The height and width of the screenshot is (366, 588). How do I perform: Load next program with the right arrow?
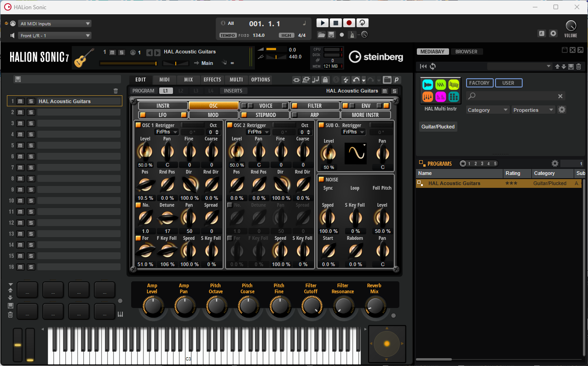(x=157, y=52)
